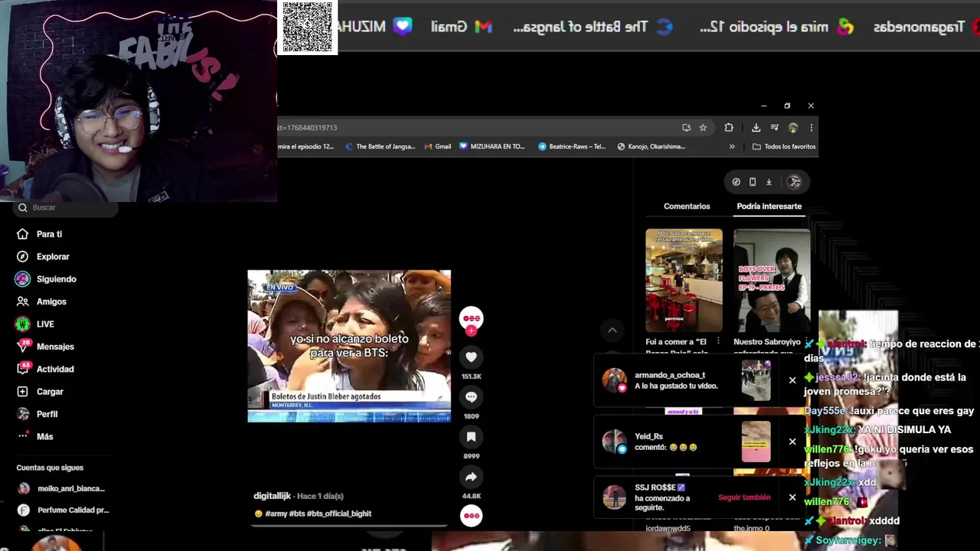Open the Actividad notifications

pyautogui.click(x=55, y=369)
